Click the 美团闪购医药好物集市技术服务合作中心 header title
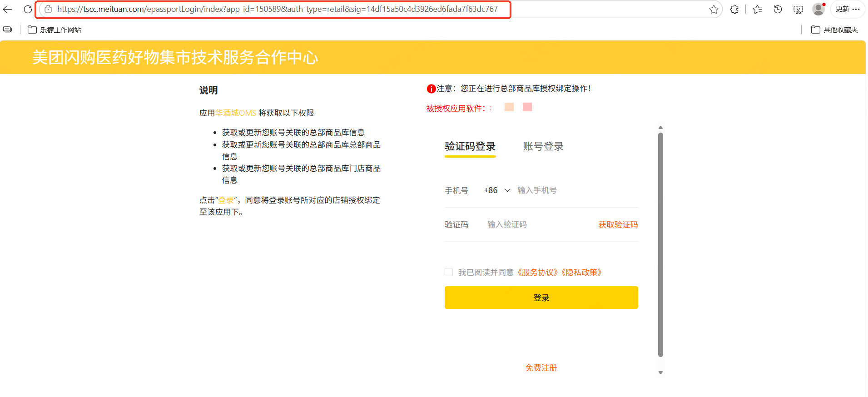Screen dimensions: 868x397 coord(175,58)
